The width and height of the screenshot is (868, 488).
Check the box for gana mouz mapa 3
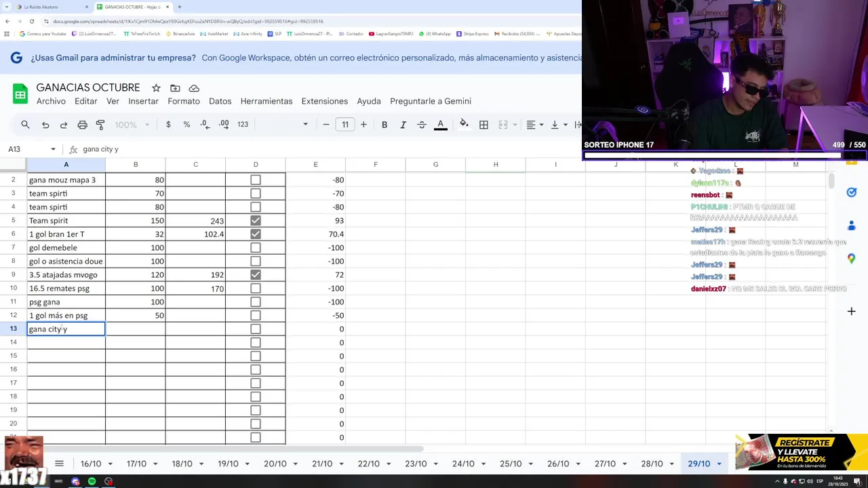pos(256,180)
